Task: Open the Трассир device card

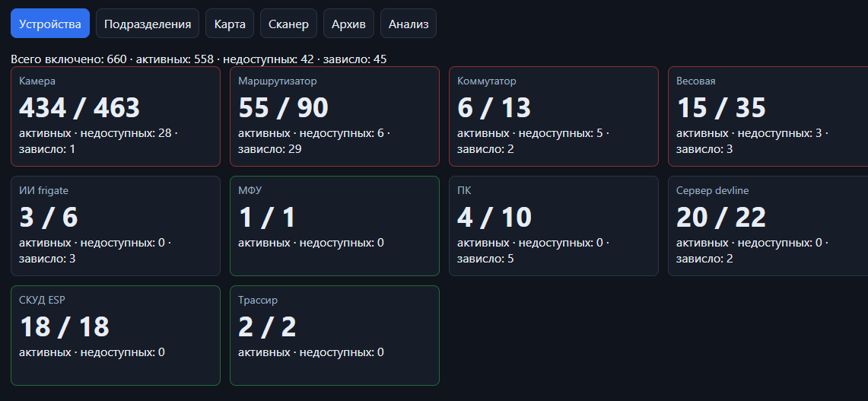Action: pyautogui.click(x=335, y=336)
